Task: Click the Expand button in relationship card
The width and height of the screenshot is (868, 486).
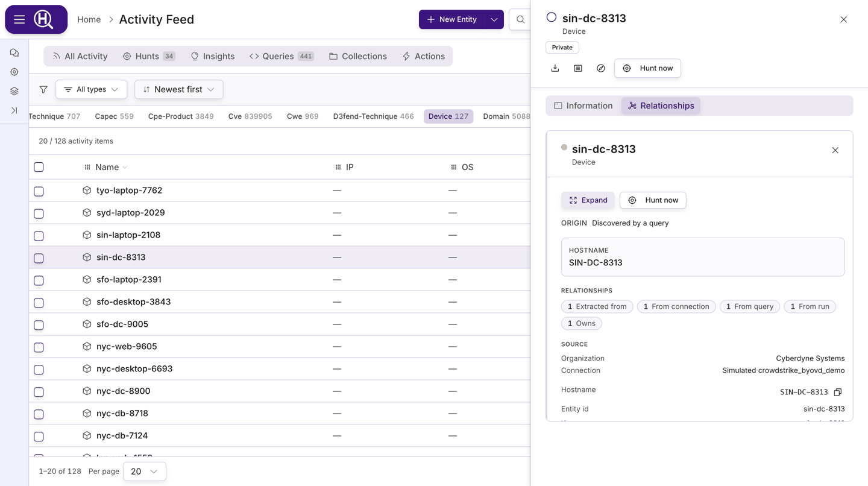Action: [588, 200]
